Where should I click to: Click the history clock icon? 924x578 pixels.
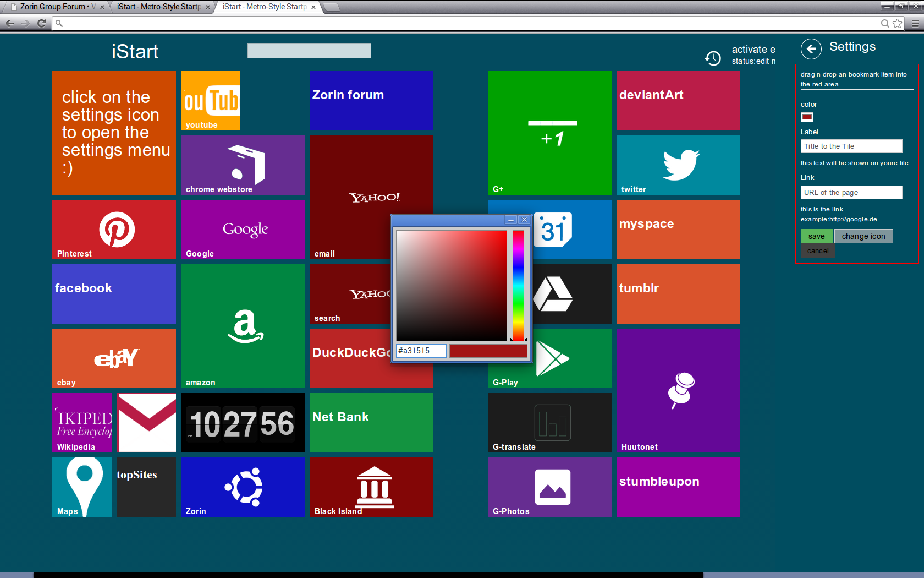[x=713, y=58]
